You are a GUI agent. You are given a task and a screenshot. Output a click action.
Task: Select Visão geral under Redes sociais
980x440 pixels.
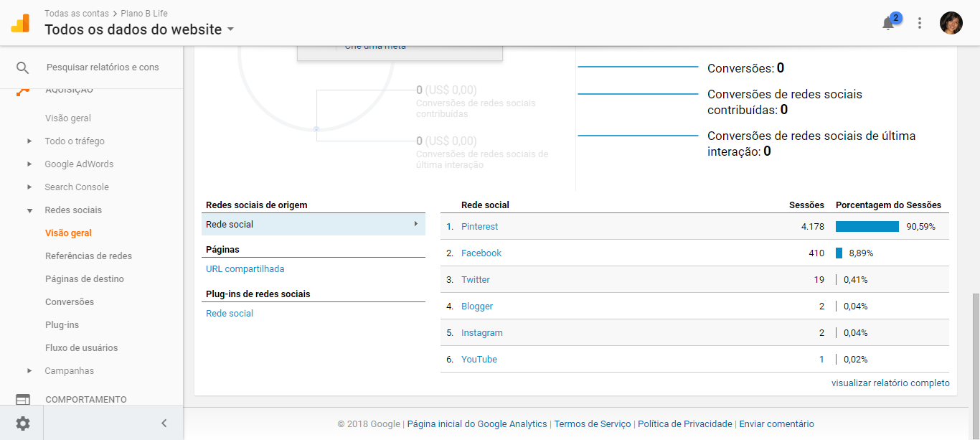[x=68, y=233]
